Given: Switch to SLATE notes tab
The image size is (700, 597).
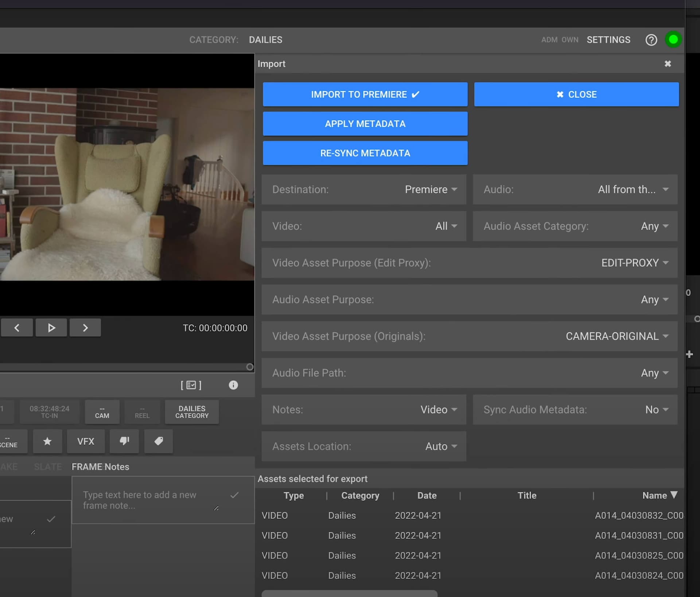Looking at the screenshot, I should [48, 467].
